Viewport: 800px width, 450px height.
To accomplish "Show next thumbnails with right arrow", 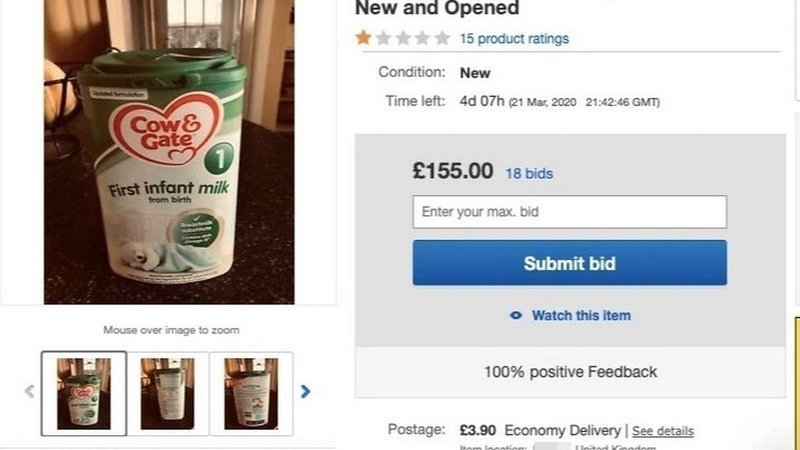I will 306,392.
